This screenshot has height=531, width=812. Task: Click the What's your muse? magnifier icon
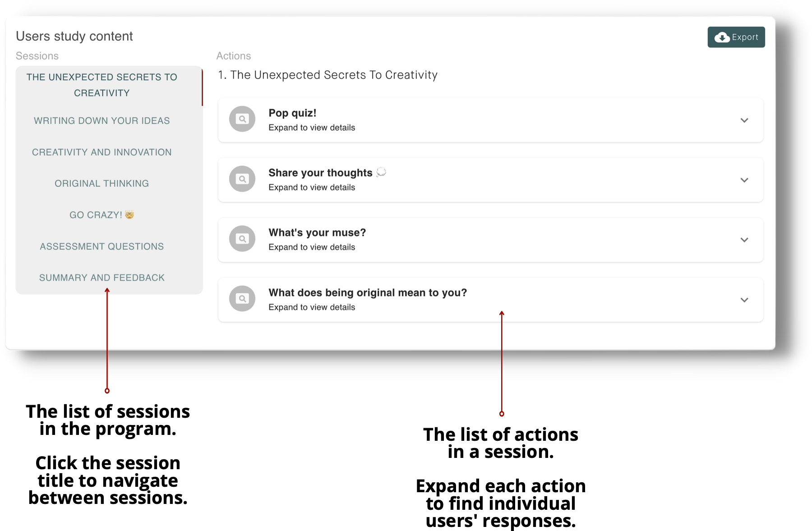click(242, 239)
